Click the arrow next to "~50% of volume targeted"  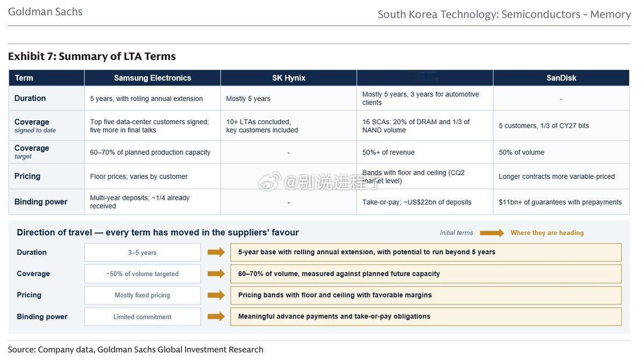(x=216, y=273)
